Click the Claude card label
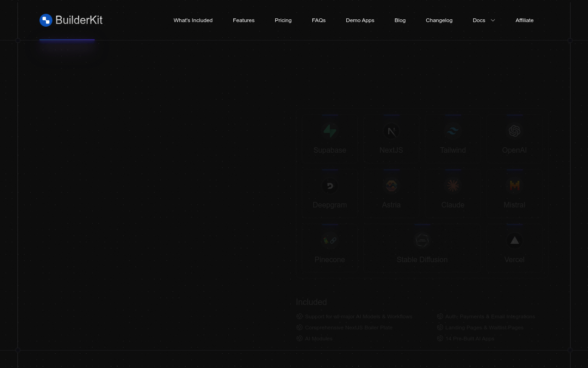 coord(453,205)
